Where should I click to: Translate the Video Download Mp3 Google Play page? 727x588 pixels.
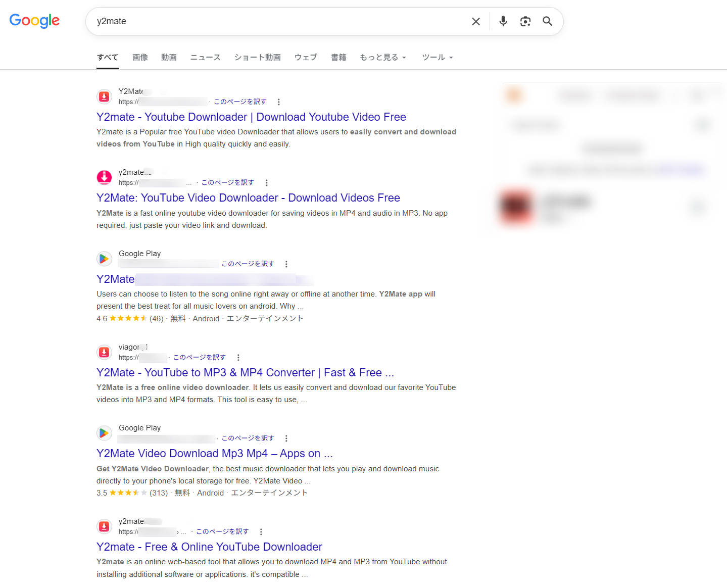[x=248, y=438]
